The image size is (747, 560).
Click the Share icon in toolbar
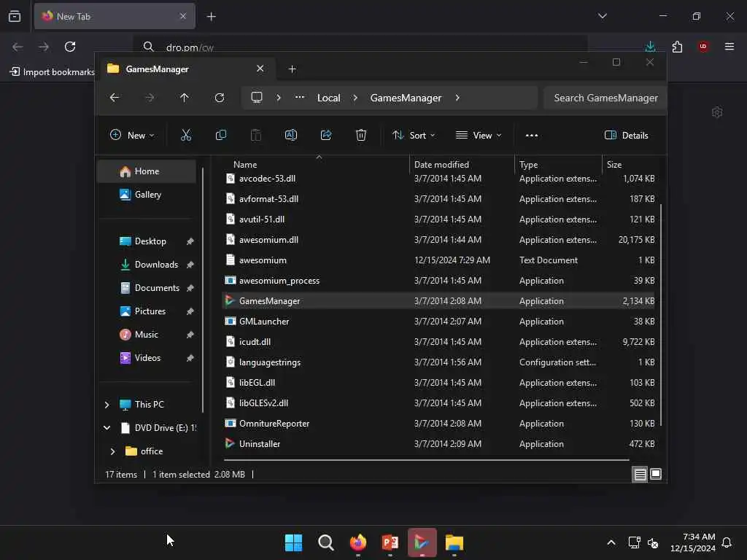click(326, 135)
